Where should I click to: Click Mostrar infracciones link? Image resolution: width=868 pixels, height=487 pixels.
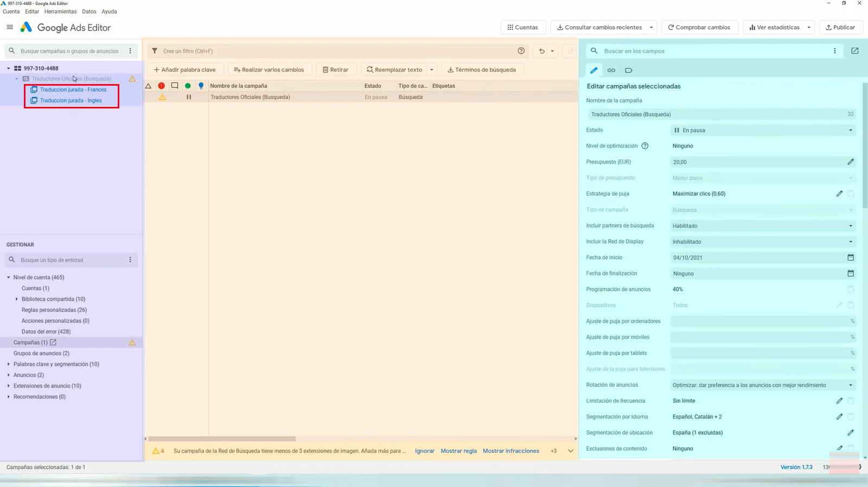[x=511, y=451]
